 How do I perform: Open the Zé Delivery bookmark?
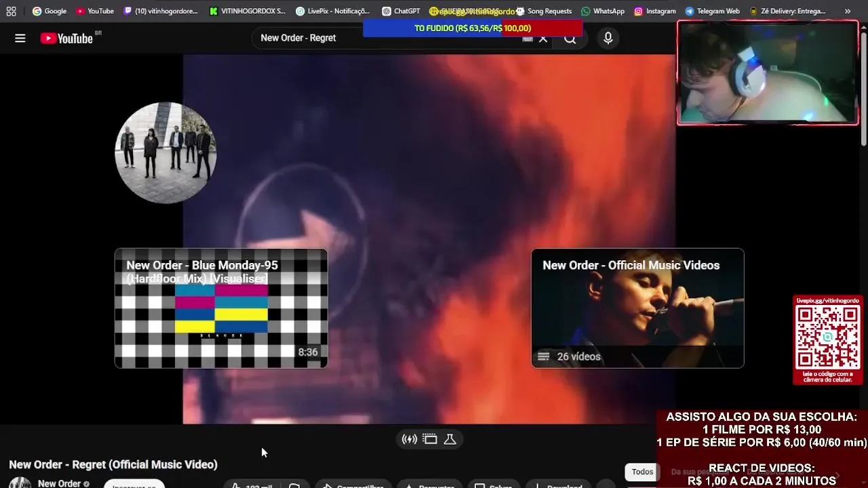click(x=787, y=11)
